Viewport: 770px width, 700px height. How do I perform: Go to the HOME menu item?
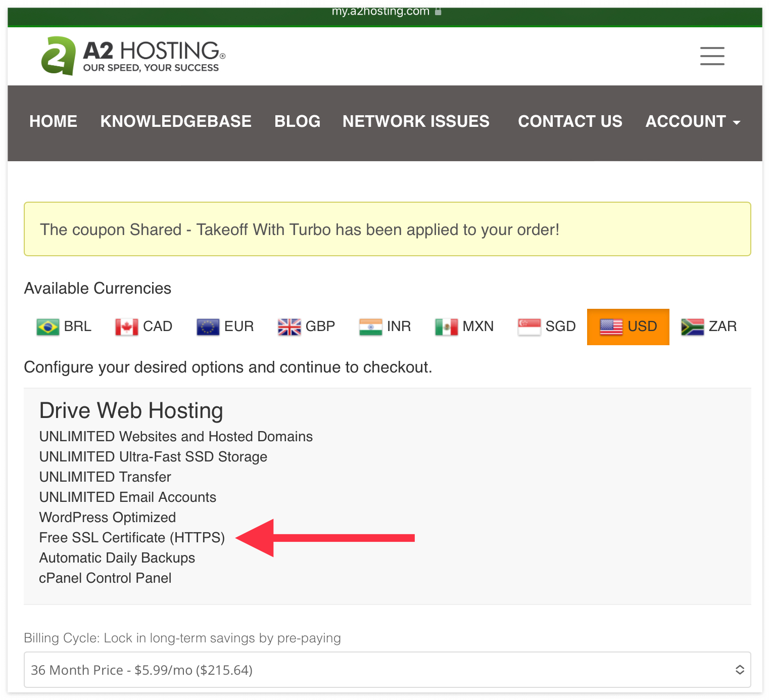53,121
